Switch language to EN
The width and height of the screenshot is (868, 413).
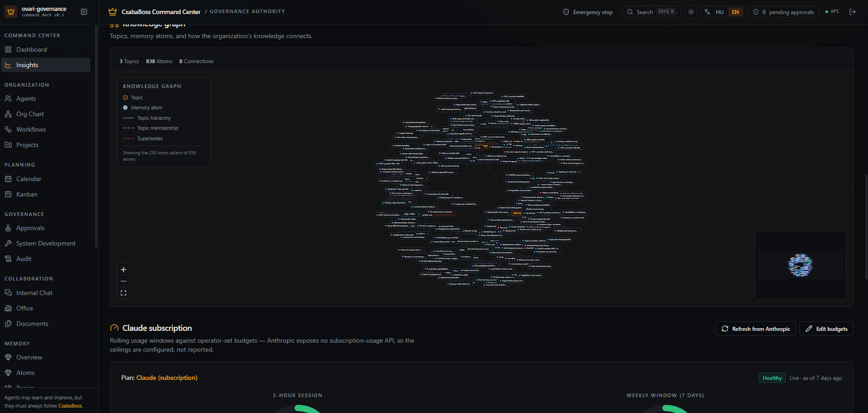click(x=735, y=12)
